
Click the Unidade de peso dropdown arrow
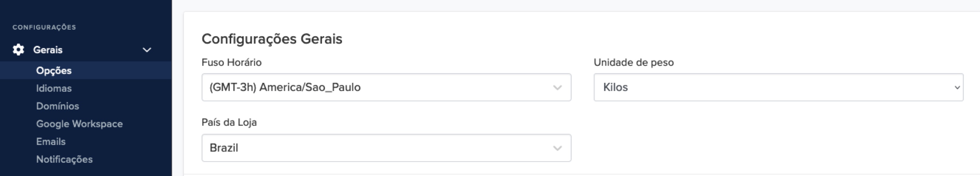957,88
